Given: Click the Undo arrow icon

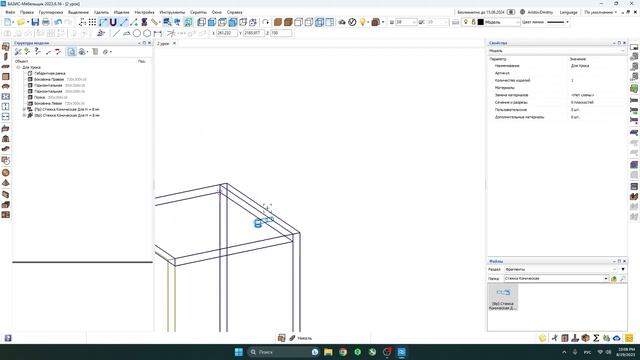Looking at the screenshot, I should (x=58, y=22).
